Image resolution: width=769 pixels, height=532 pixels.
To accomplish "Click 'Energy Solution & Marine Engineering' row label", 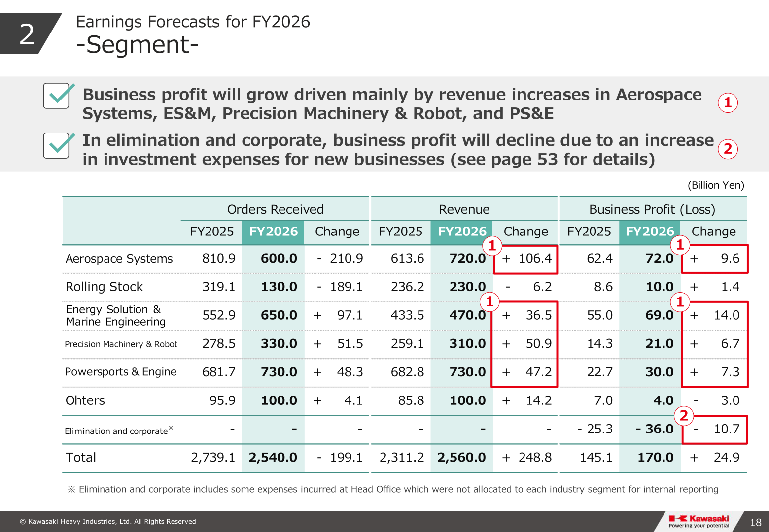I will pos(116,315).
